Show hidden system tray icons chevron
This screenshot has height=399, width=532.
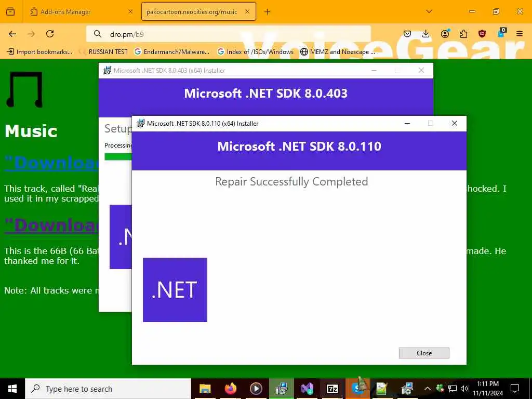tap(428, 389)
